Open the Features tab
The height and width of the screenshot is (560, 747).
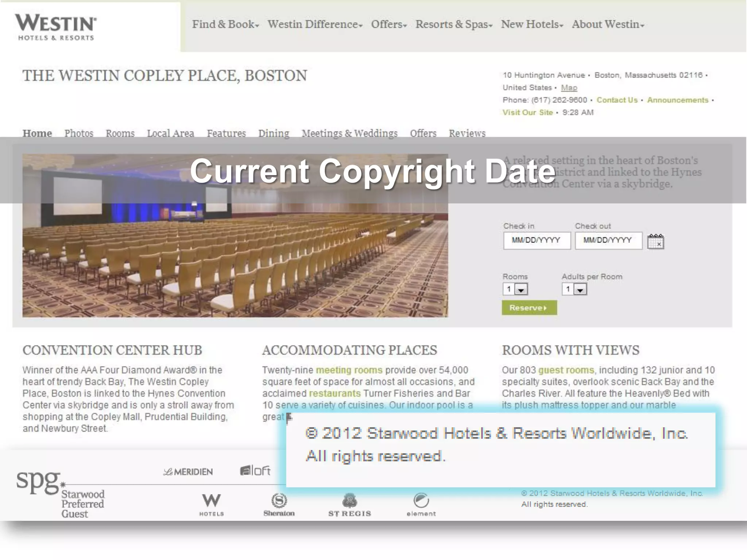pyautogui.click(x=226, y=133)
